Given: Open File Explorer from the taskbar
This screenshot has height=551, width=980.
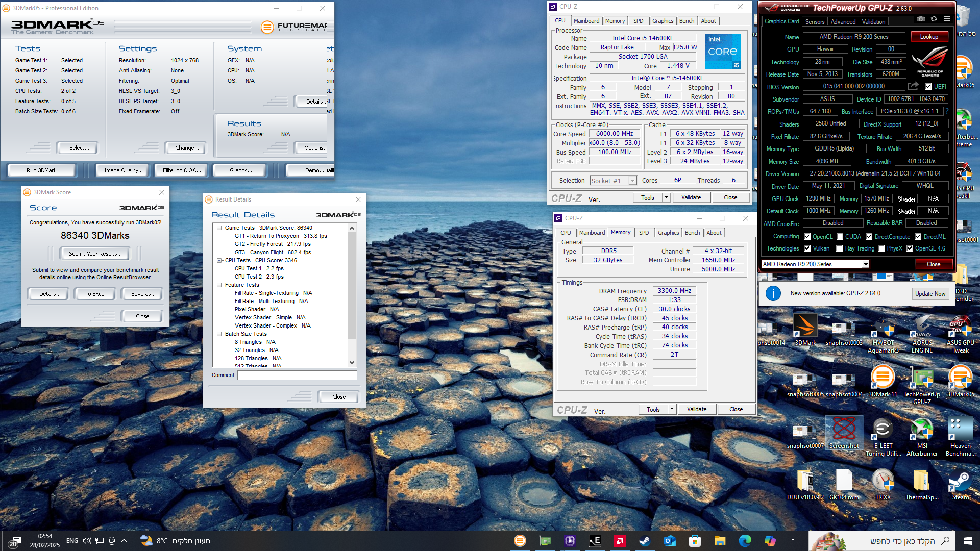Looking at the screenshot, I should click(x=720, y=541).
